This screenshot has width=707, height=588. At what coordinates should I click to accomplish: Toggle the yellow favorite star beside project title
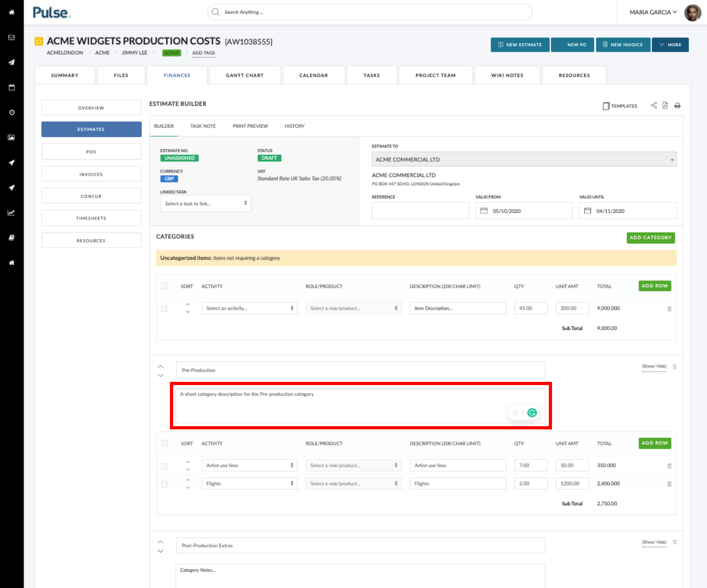tap(38, 41)
